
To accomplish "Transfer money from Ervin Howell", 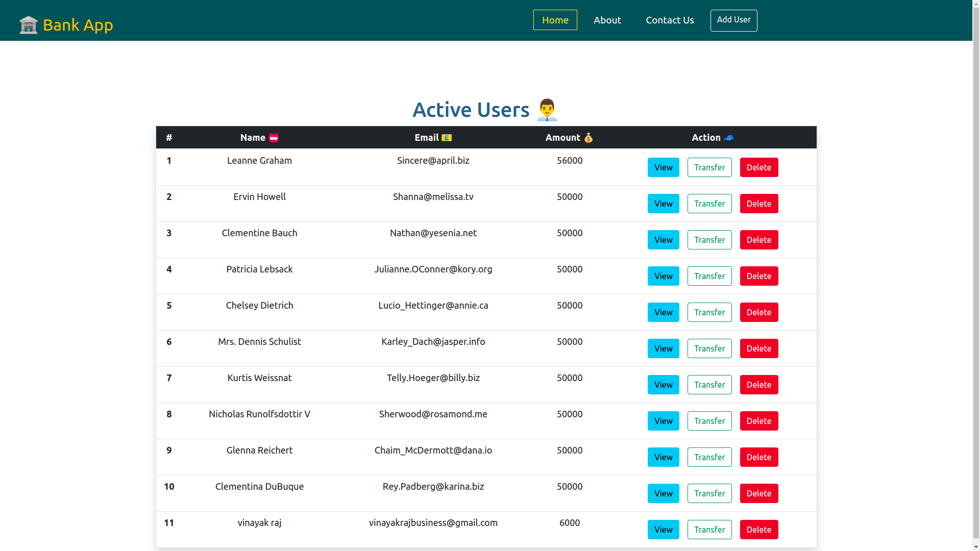I will pos(709,204).
